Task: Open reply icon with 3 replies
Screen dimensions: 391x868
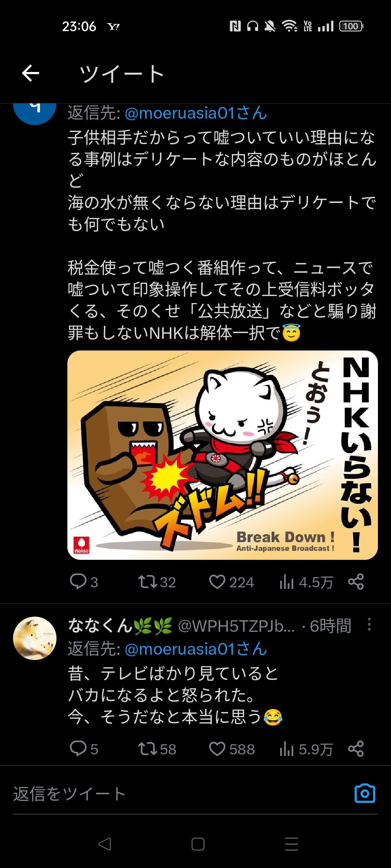Action: click(84, 582)
